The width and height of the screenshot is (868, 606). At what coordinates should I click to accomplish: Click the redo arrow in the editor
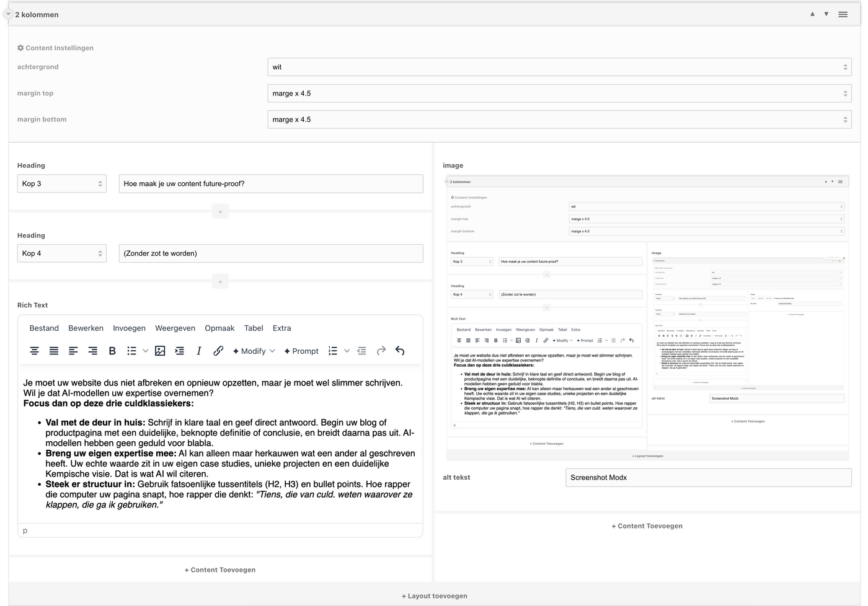pos(381,351)
